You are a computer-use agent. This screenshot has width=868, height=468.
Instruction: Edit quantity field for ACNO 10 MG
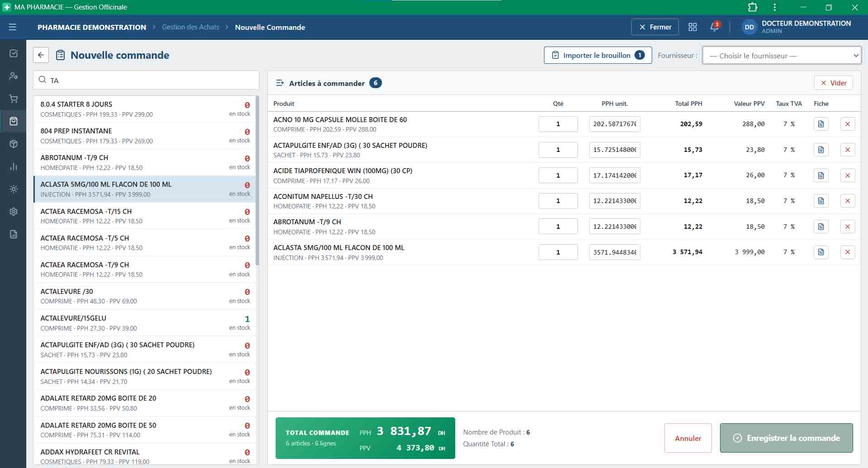click(558, 124)
